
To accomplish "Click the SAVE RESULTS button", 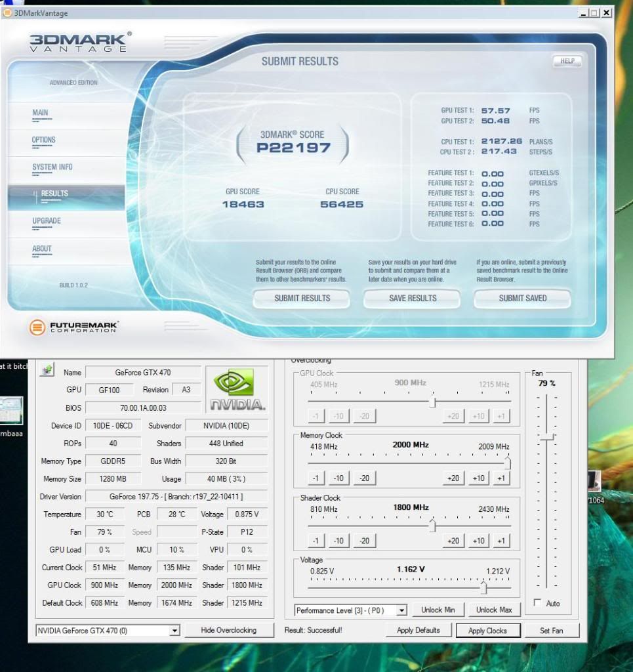I will click(413, 299).
